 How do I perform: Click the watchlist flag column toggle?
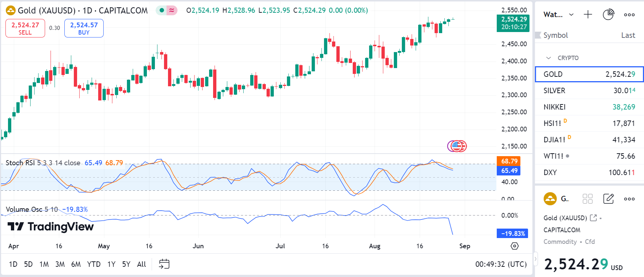(x=538, y=35)
